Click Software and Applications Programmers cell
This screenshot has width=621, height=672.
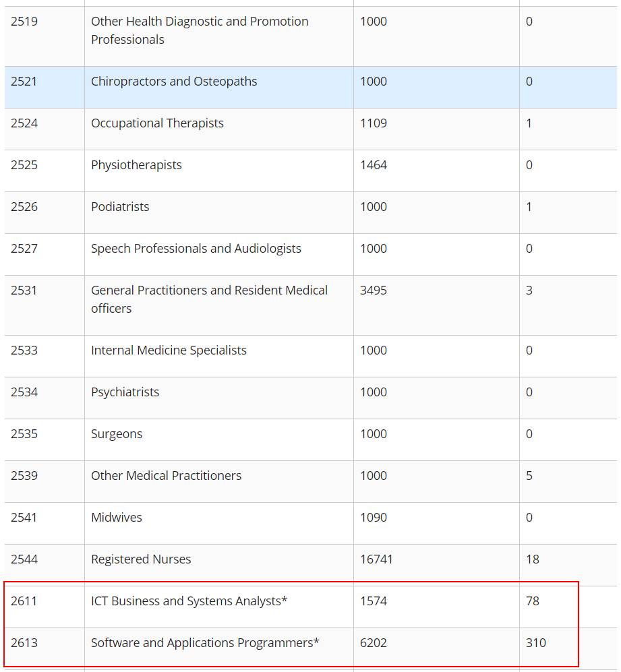[x=205, y=643]
